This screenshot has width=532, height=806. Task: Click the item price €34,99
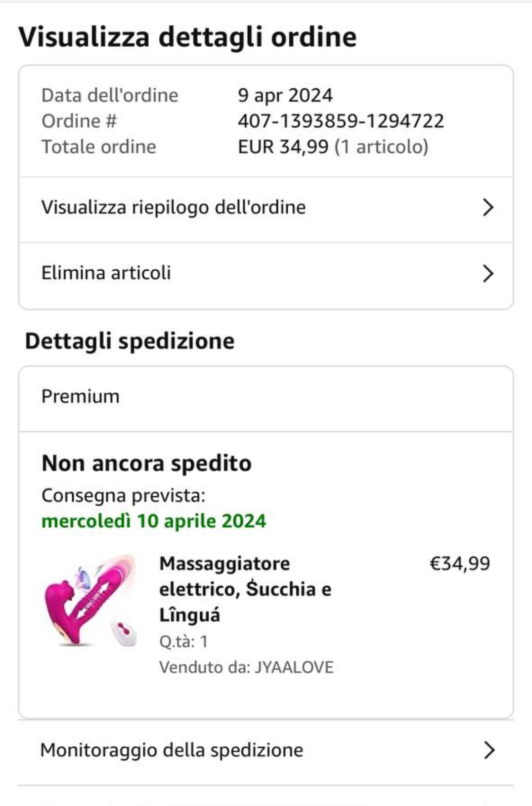tap(460, 564)
